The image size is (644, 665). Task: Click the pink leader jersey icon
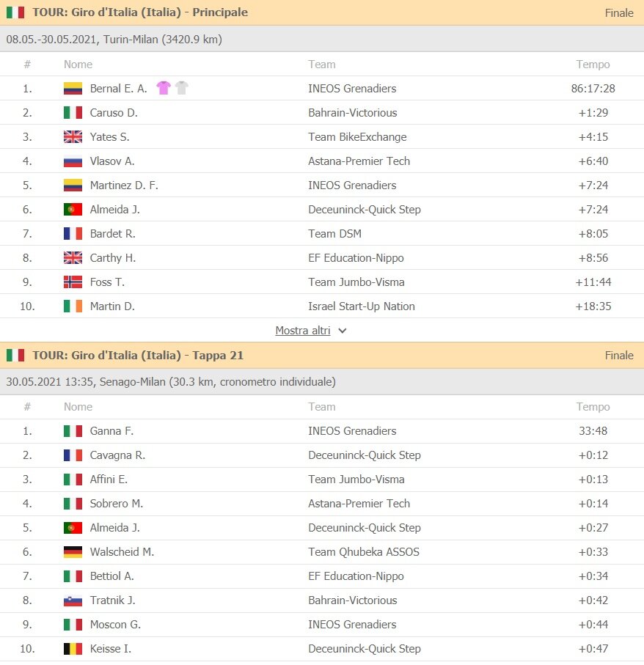[163, 88]
